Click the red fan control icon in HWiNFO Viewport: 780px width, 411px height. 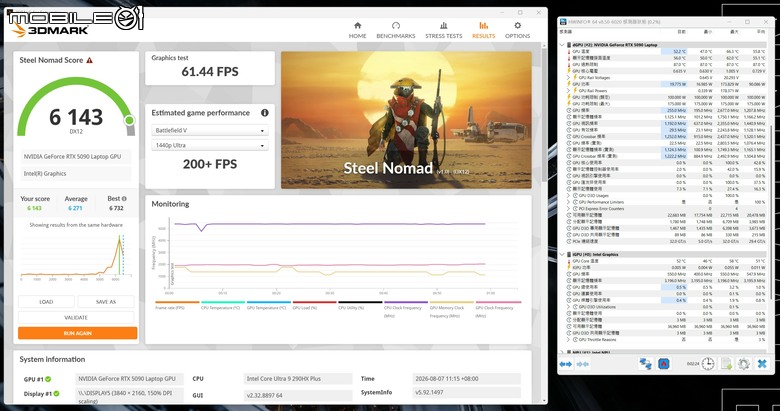(663, 364)
